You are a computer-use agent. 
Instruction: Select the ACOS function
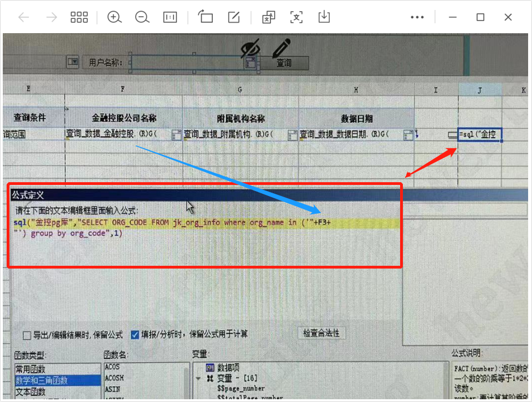click(x=112, y=367)
